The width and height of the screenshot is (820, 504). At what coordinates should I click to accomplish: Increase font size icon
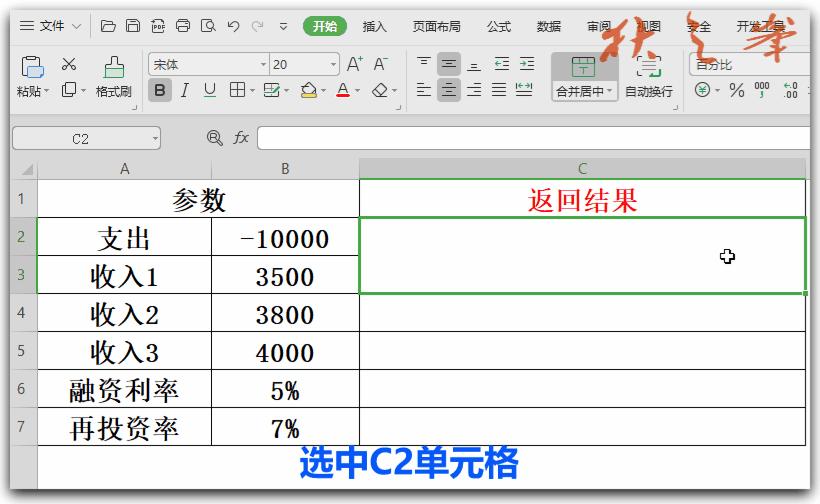[355, 64]
